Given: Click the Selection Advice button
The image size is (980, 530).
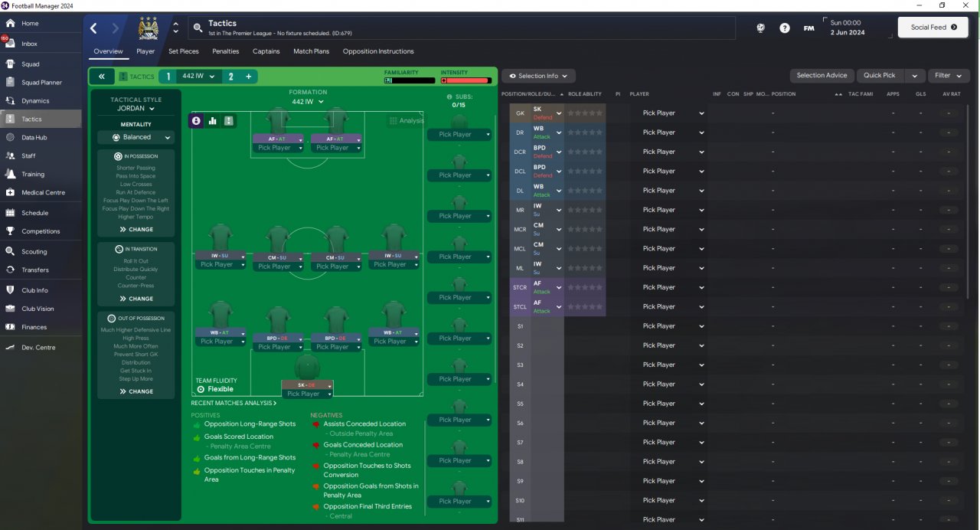Looking at the screenshot, I should pyautogui.click(x=822, y=76).
